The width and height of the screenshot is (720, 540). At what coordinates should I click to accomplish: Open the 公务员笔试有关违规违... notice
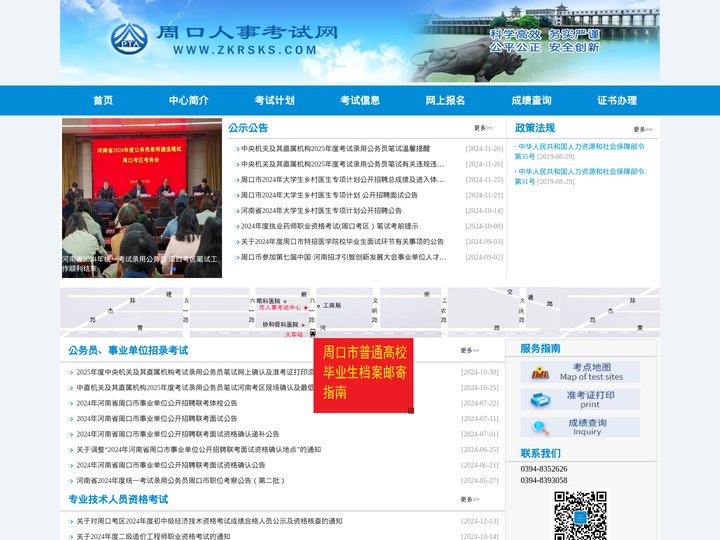coord(342,164)
